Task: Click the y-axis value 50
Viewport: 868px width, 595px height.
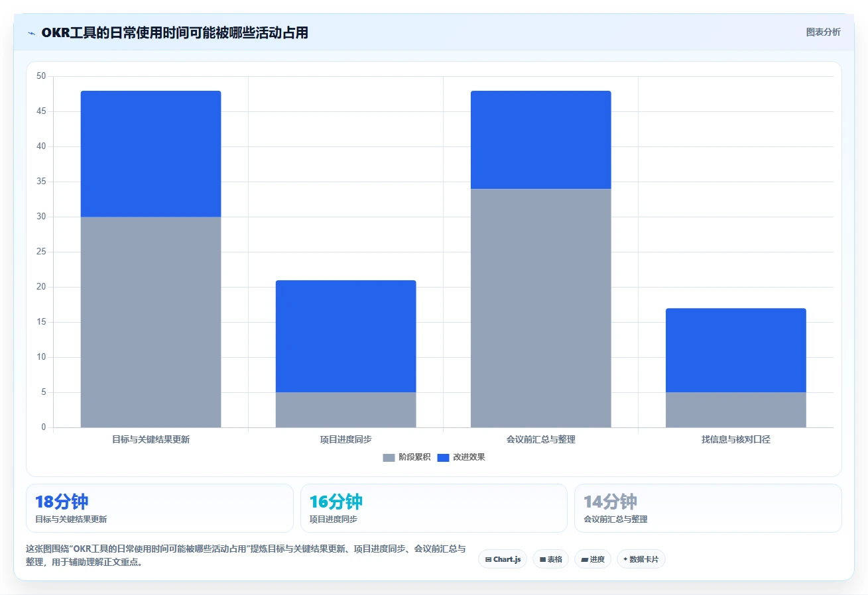Action: [41, 76]
